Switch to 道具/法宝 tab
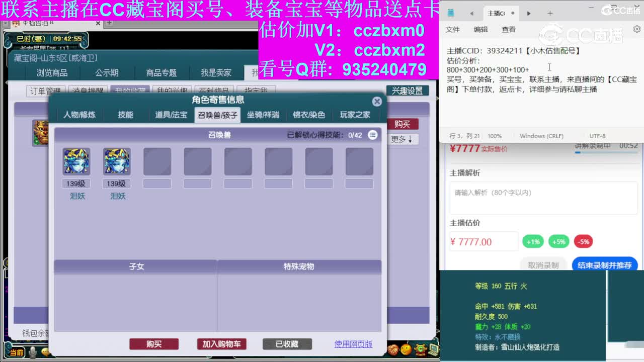 click(x=171, y=115)
